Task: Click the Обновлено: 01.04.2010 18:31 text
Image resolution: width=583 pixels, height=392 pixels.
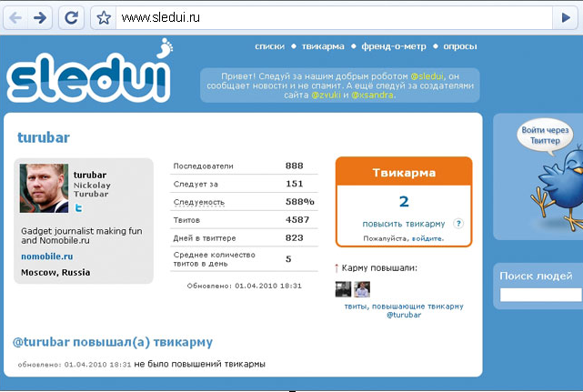Action: [245, 286]
